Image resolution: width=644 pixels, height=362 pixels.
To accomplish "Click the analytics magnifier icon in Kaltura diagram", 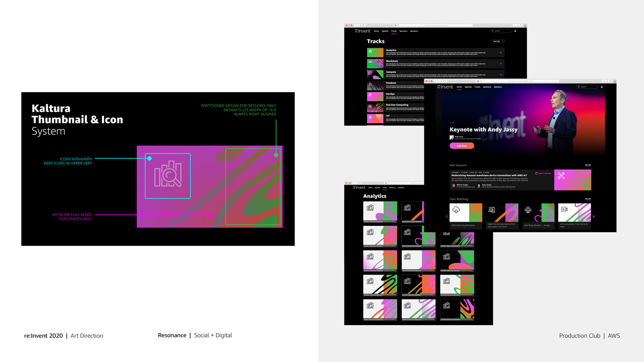I will click(x=168, y=174).
